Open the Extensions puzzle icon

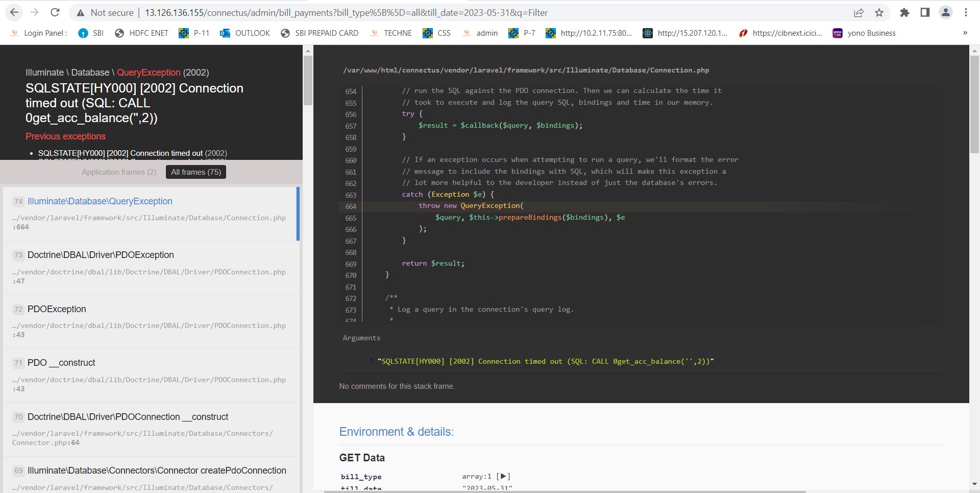tap(904, 13)
